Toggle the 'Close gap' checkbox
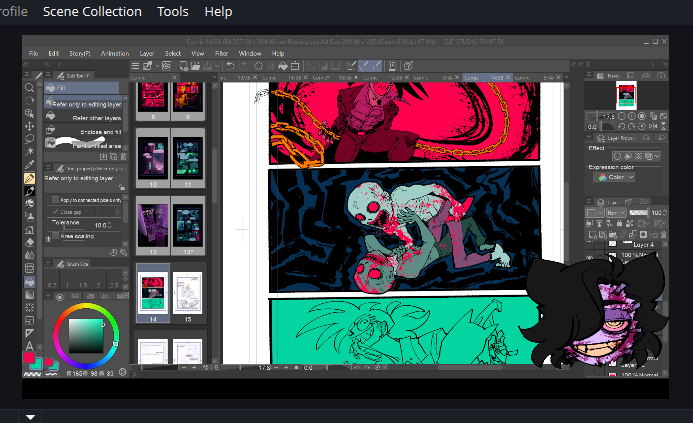Screen dimensions: 693x423 [54, 212]
